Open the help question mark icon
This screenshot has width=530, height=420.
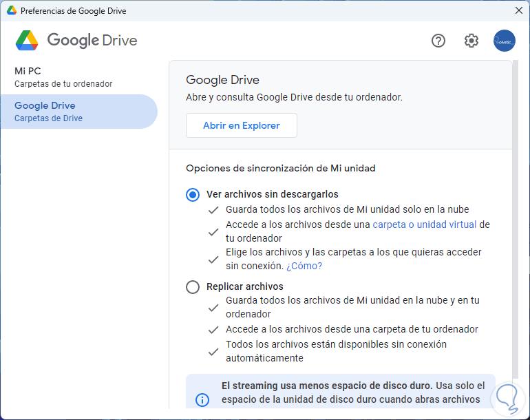click(438, 41)
